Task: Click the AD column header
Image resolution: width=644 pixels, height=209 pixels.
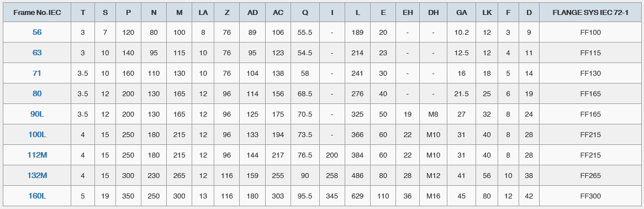Action: pos(252,13)
